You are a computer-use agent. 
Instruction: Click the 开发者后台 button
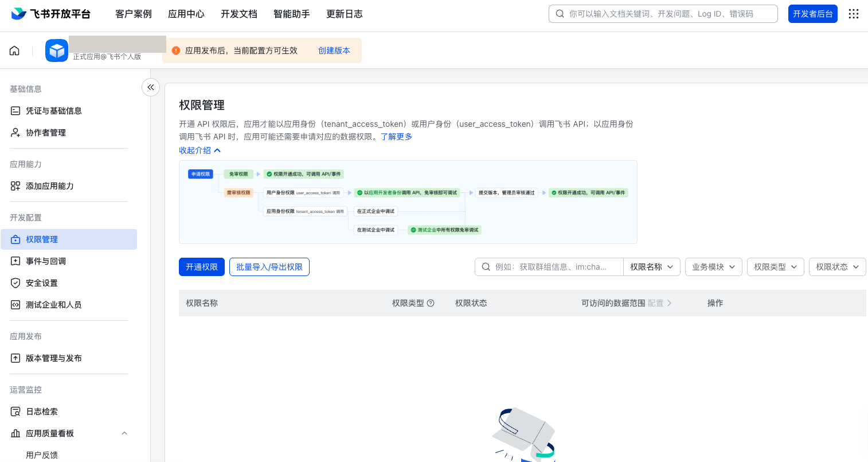pos(813,14)
